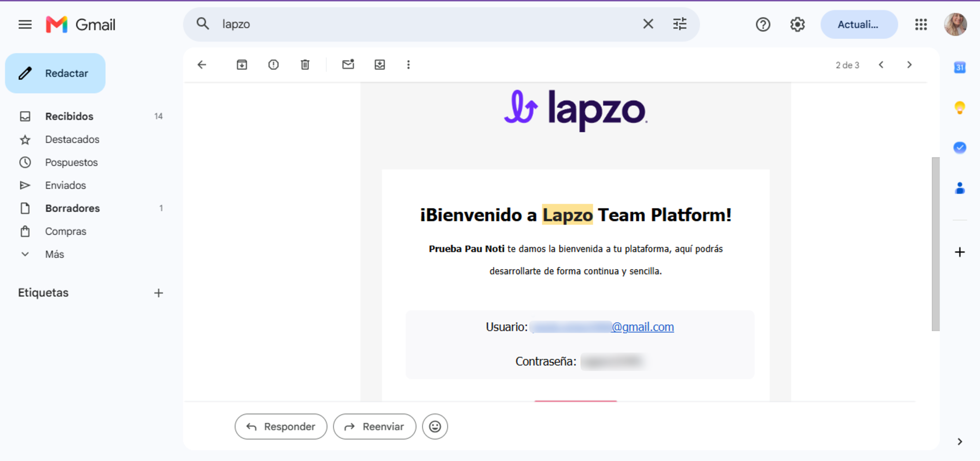
Task: Open Google Keep side panel icon
Action: 959,108
